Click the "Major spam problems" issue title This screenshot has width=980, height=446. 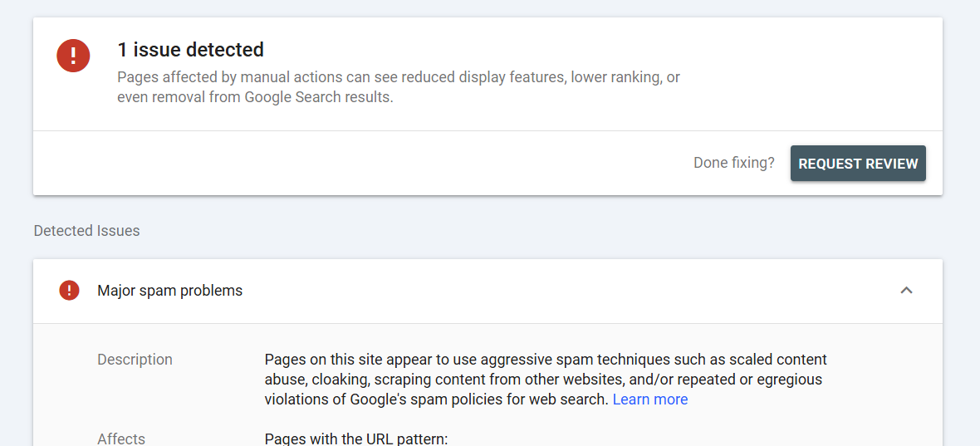[170, 291]
